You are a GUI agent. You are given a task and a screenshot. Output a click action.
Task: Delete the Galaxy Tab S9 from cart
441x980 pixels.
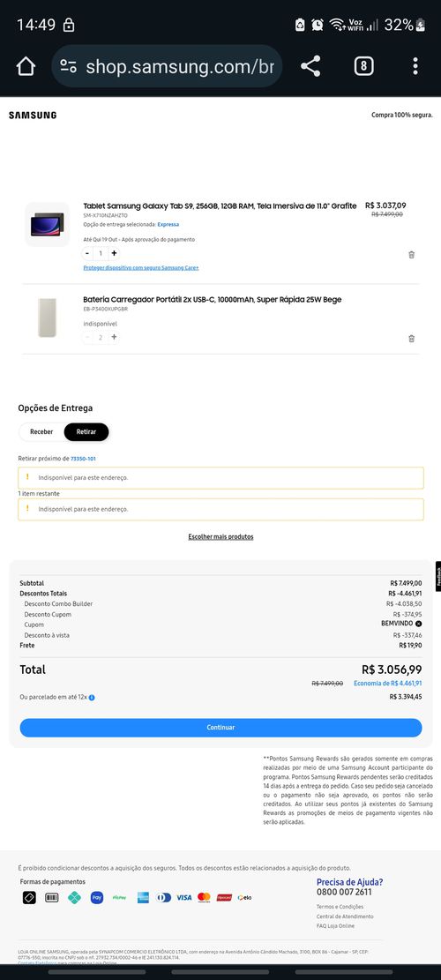pos(411,254)
